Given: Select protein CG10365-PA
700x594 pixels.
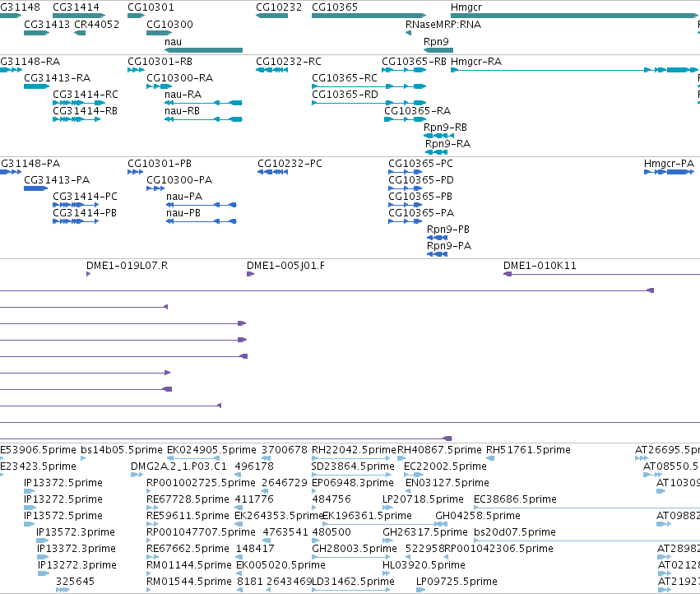Looking at the screenshot, I should 406,221.
